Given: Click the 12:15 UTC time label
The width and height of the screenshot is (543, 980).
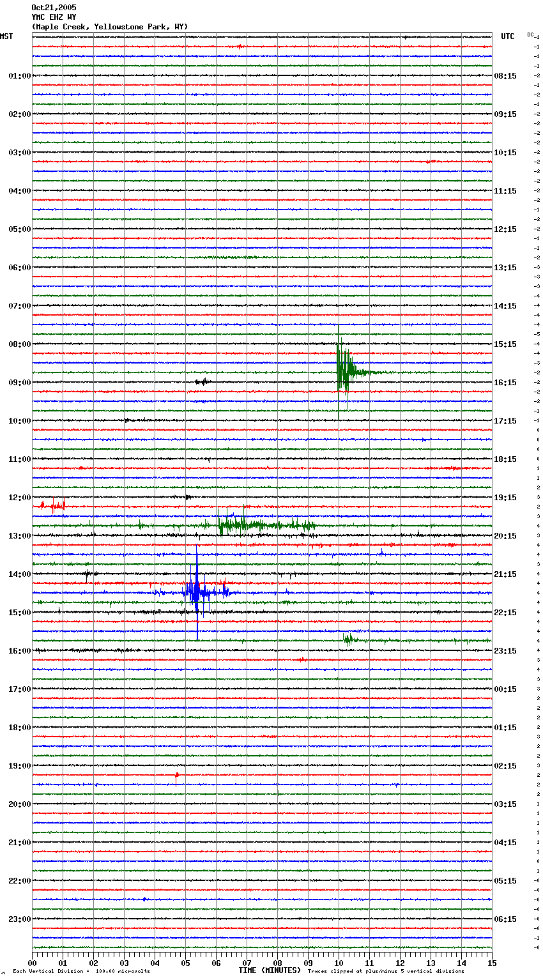Looking at the screenshot, I should (x=505, y=229).
